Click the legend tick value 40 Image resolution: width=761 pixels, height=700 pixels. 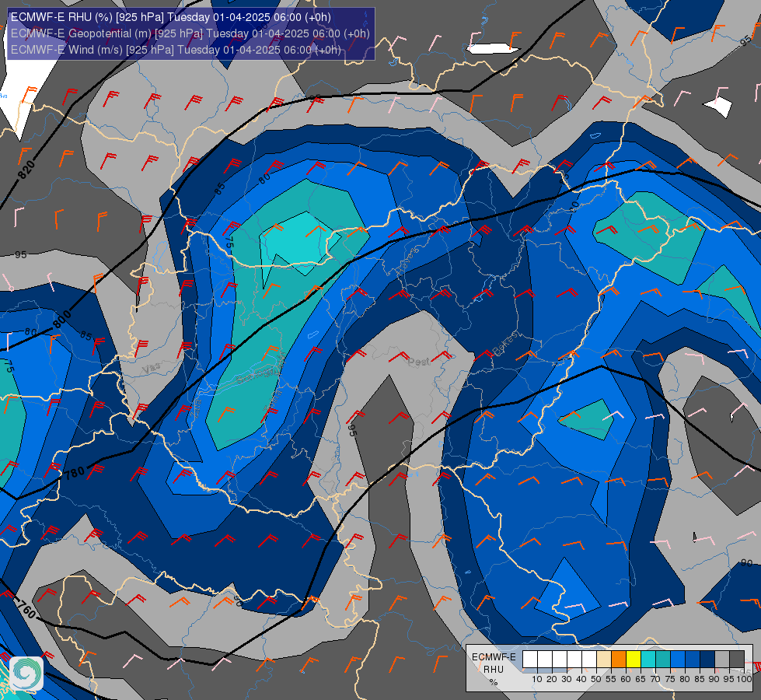[581, 679]
